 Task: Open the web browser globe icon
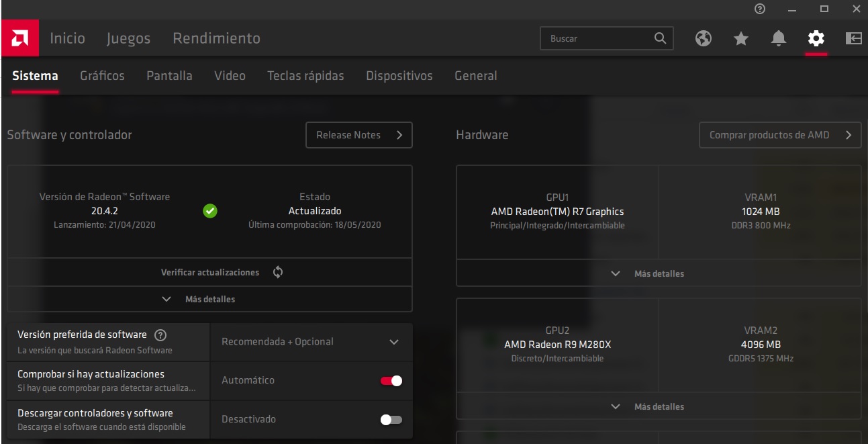pos(703,38)
